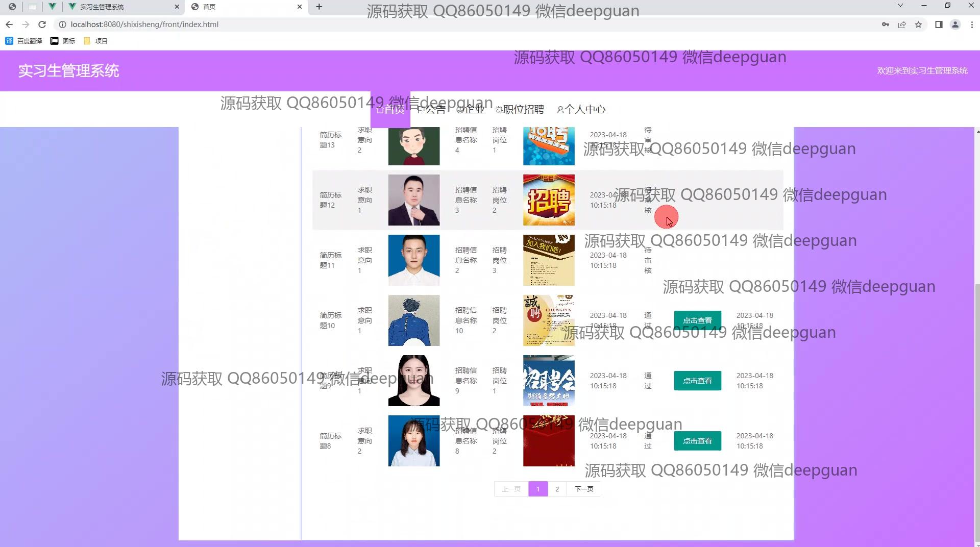Expand the tab search chevron

900,6
